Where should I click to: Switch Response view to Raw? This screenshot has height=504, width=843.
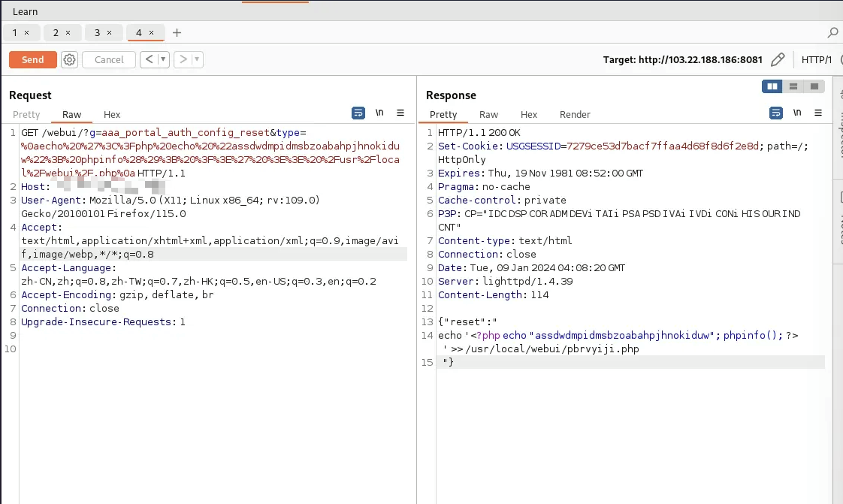(488, 114)
